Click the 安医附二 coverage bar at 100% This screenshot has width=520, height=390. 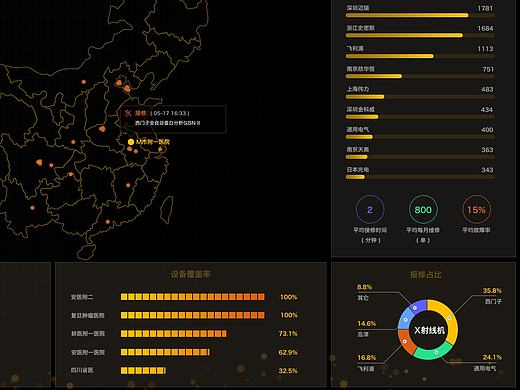193,297
